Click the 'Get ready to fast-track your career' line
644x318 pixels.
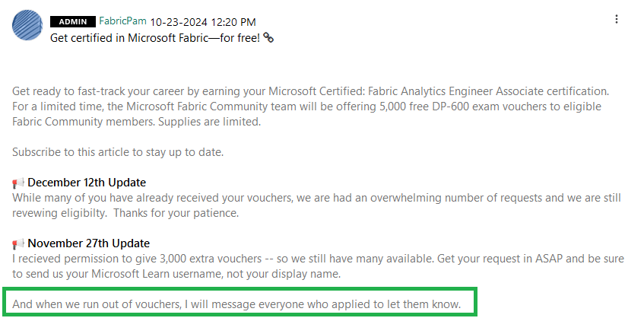pyautogui.click(x=310, y=91)
